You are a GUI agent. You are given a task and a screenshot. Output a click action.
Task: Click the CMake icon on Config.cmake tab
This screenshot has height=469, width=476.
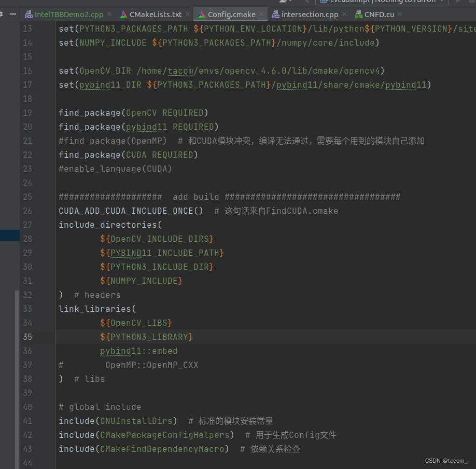(x=201, y=14)
